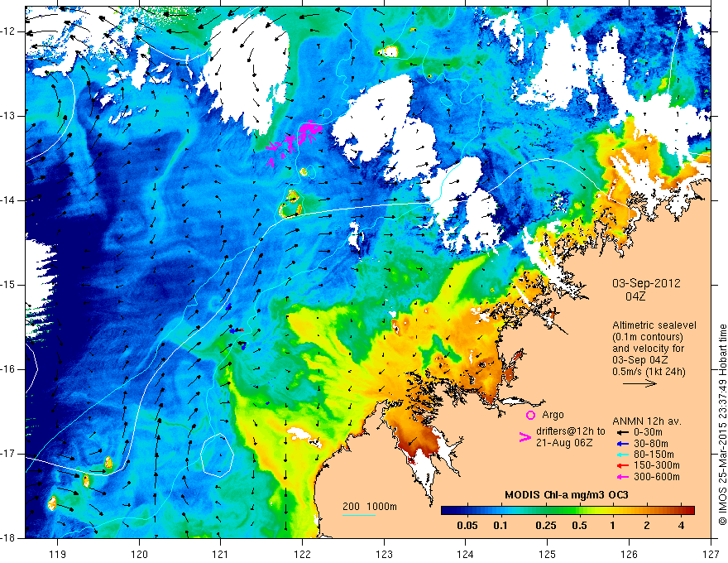Click the magenta drifters arrowhead legend symbol

pos(524,437)
